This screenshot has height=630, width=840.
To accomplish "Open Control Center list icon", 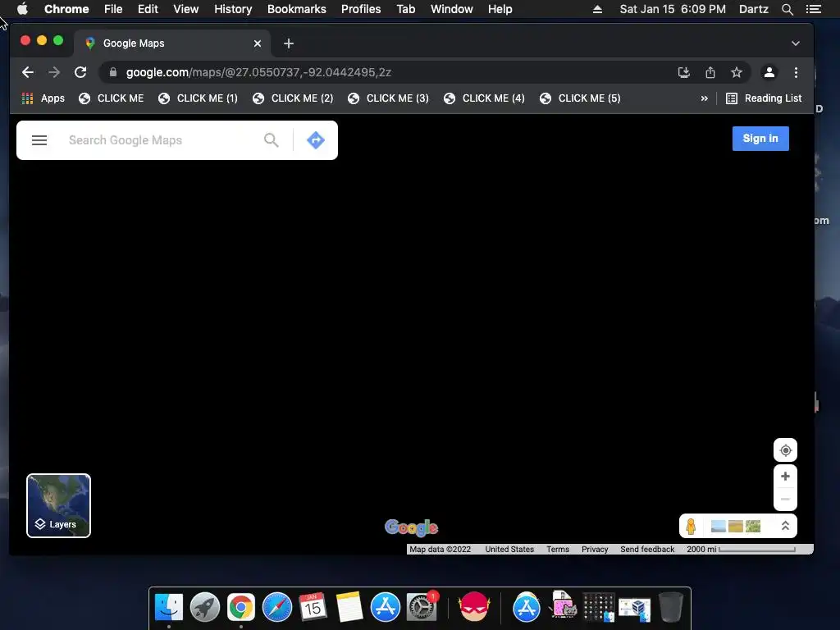I will (813, 9).
